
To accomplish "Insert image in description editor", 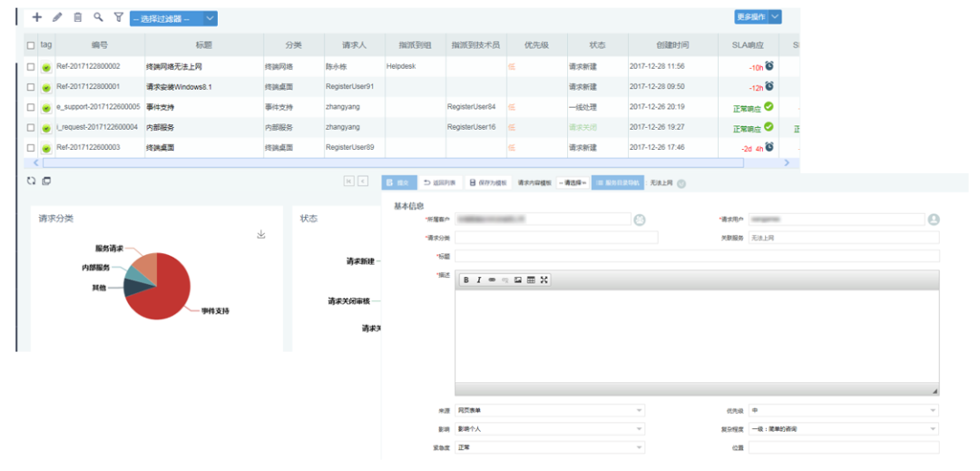I will (x=517, y=280).
